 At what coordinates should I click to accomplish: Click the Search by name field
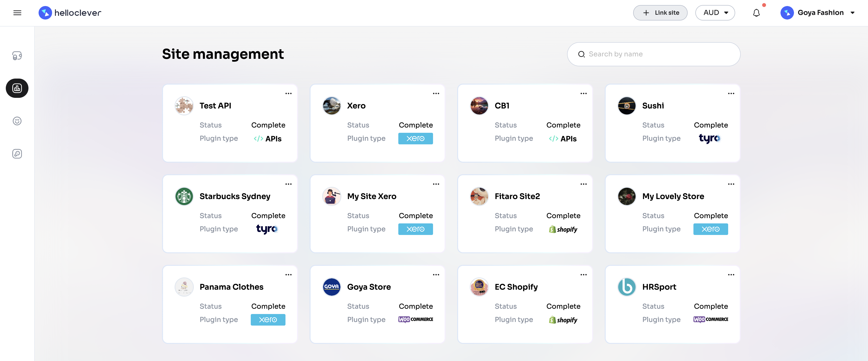654,54
